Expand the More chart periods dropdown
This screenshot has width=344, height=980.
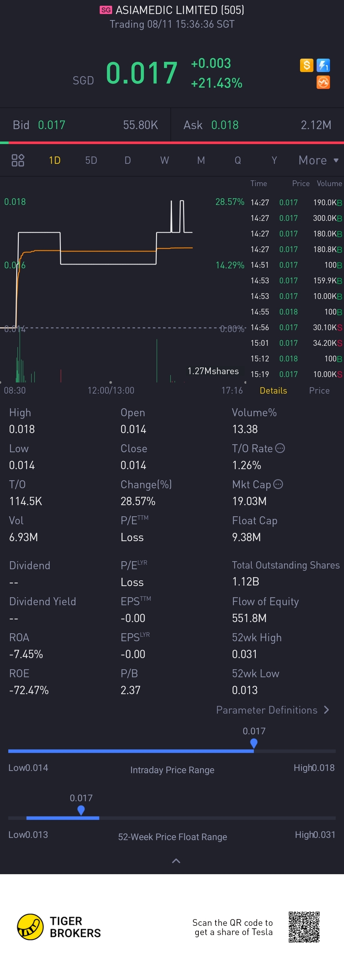(x=319, y=160)
